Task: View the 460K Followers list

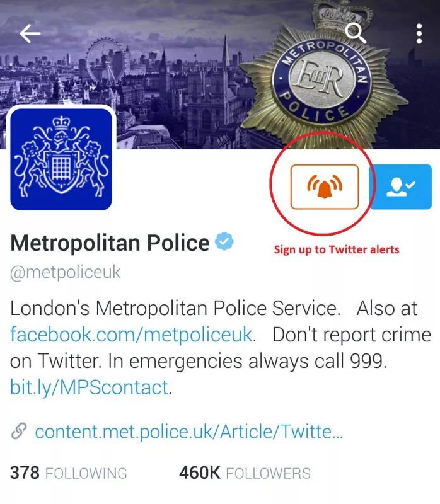Action: [245, 473]
